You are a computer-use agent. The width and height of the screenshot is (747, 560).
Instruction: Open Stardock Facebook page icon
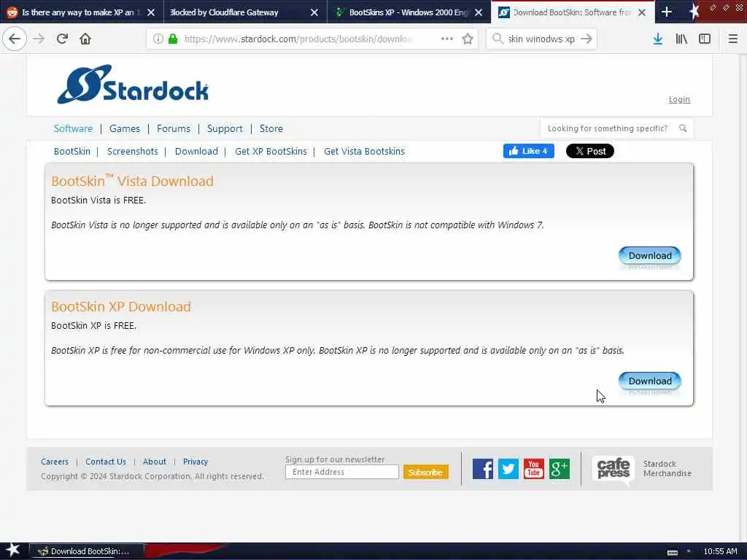(x=483, y=469)
